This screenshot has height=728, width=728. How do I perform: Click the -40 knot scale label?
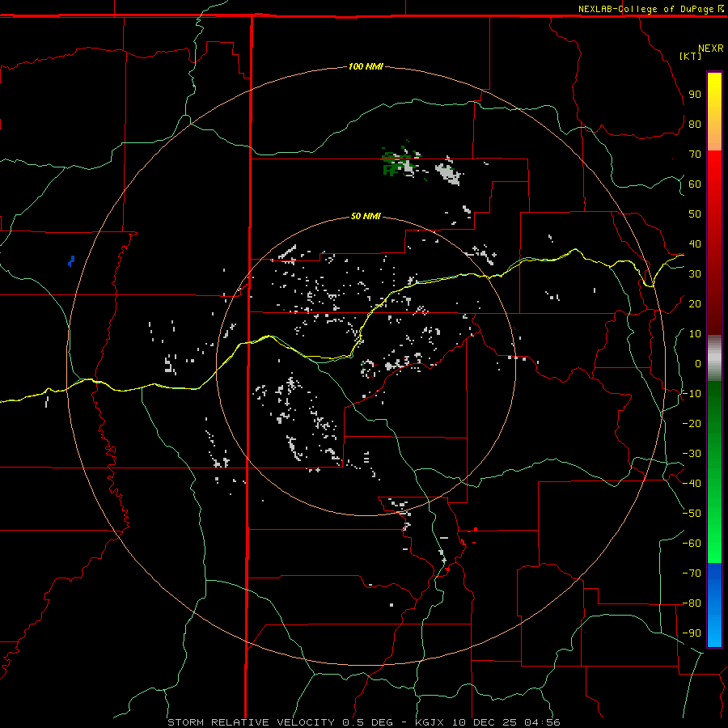pyautogui.click(x=692, y=484)
